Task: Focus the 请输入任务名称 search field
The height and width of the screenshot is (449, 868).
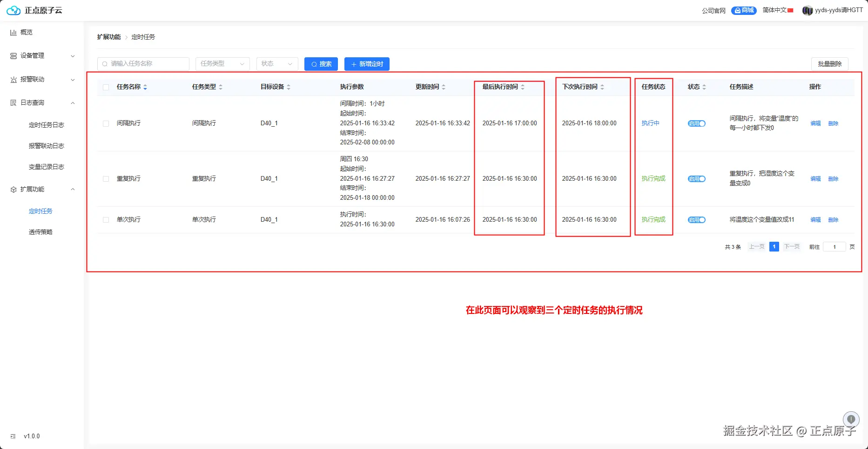Action: pos(143,64)
